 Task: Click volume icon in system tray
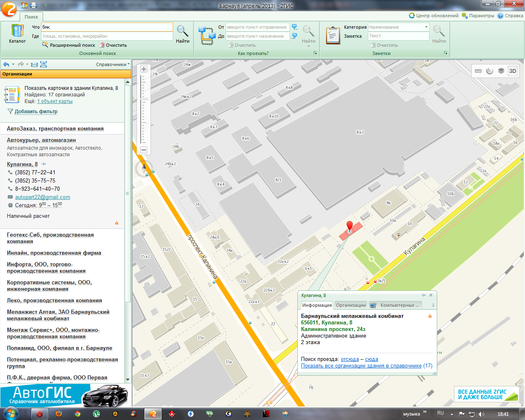[481, 414]
